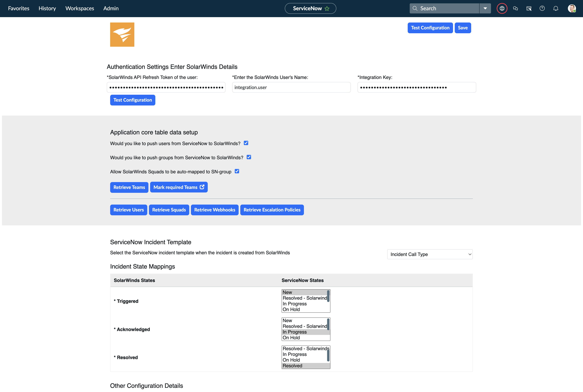
Task: Click the globe scope icon in header
Action: (x=502, y=9)
